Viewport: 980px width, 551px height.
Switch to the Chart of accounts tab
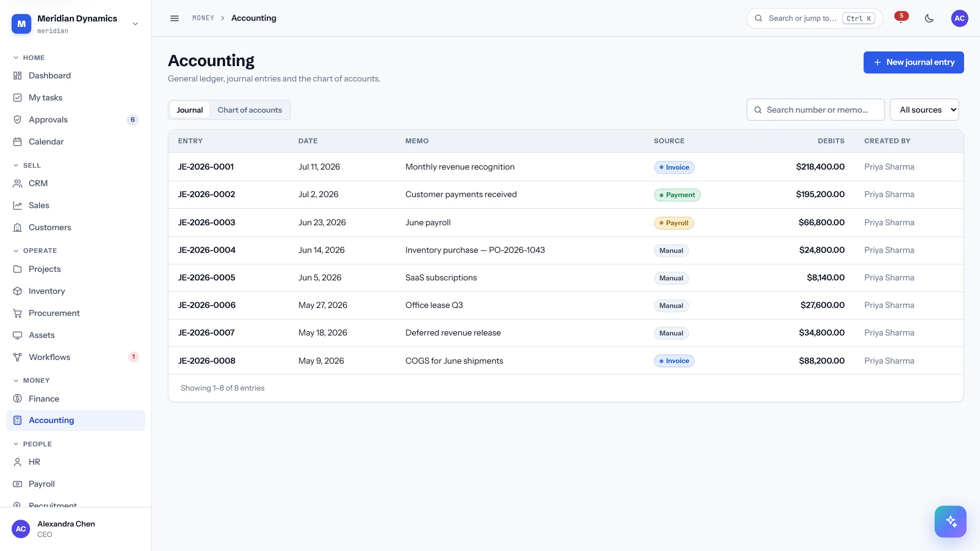249,110
